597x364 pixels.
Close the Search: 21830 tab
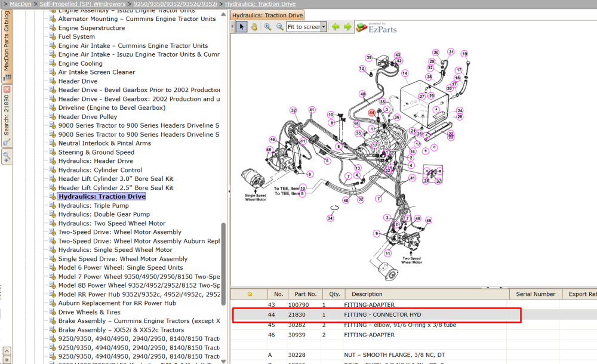[x=7, y=90]
